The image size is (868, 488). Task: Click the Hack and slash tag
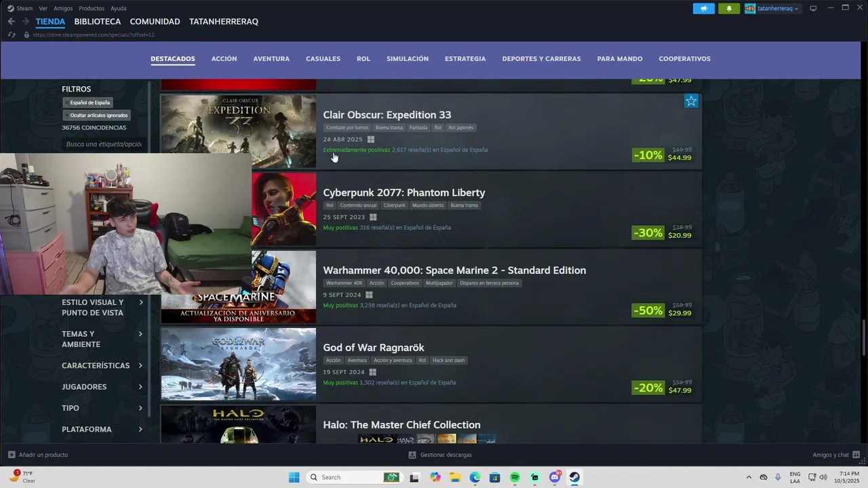[x=449, y=361]
